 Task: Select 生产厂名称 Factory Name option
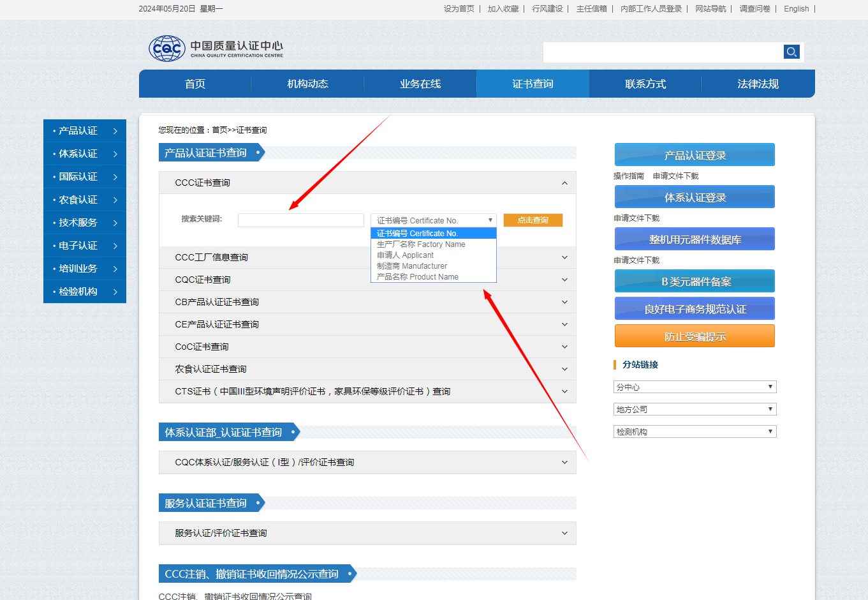tap(421, 244)
